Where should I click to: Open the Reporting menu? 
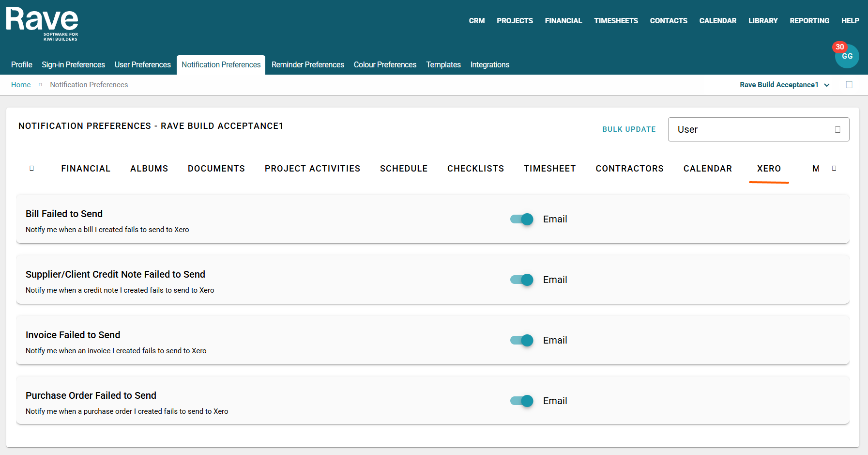809,21
